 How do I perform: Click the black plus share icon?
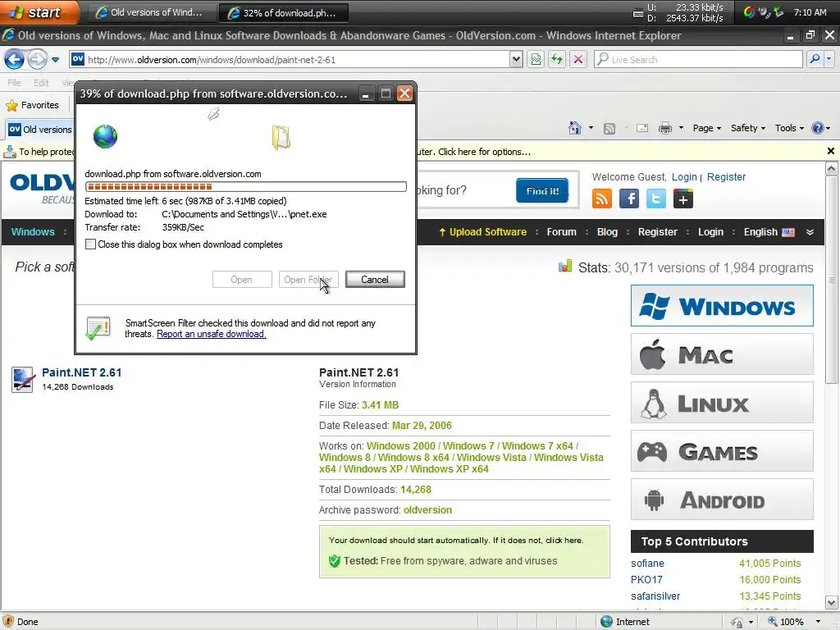683,199
